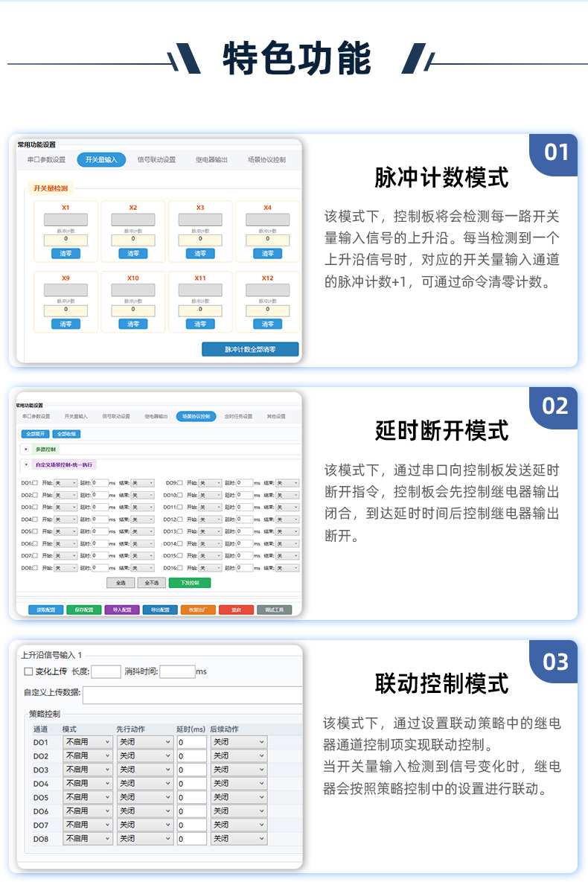Click the blue button next to 全部展开

coord(66,434)
